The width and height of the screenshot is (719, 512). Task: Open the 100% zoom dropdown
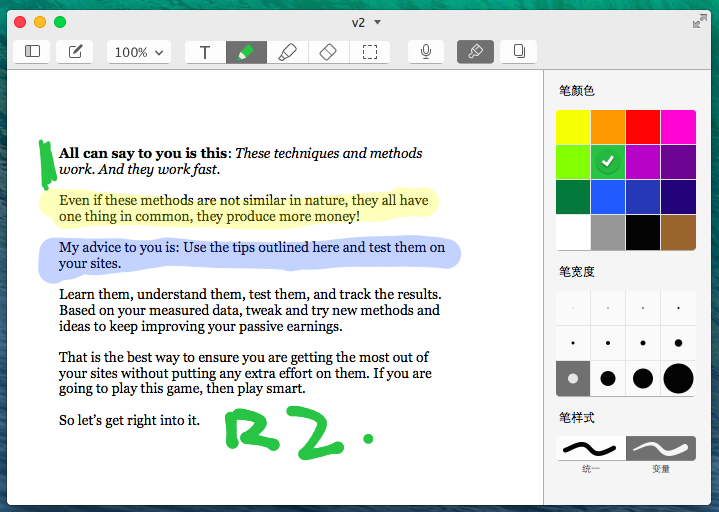(x=138, y=52)
